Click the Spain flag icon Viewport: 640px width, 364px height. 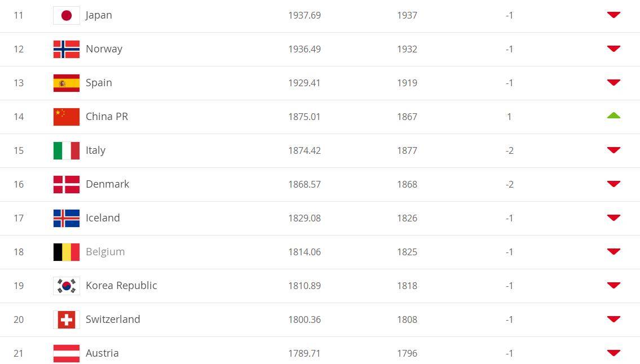click(x=67, y=83)
